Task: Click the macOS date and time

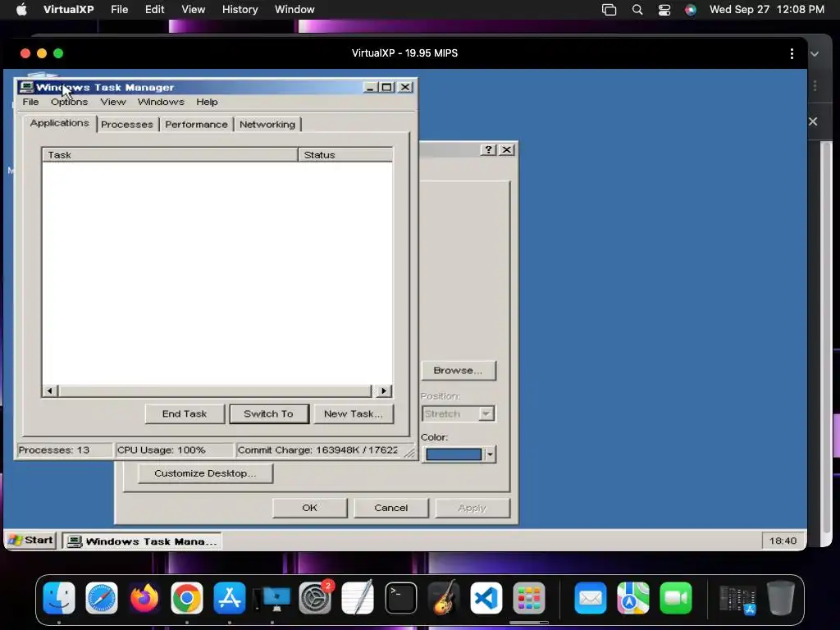Action: pos(767,10)
